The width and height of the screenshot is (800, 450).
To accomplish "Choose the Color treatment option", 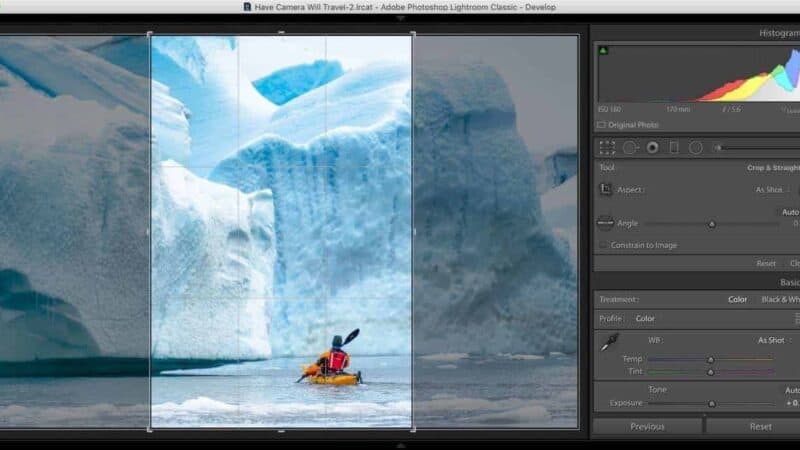I will click(737, 299).
